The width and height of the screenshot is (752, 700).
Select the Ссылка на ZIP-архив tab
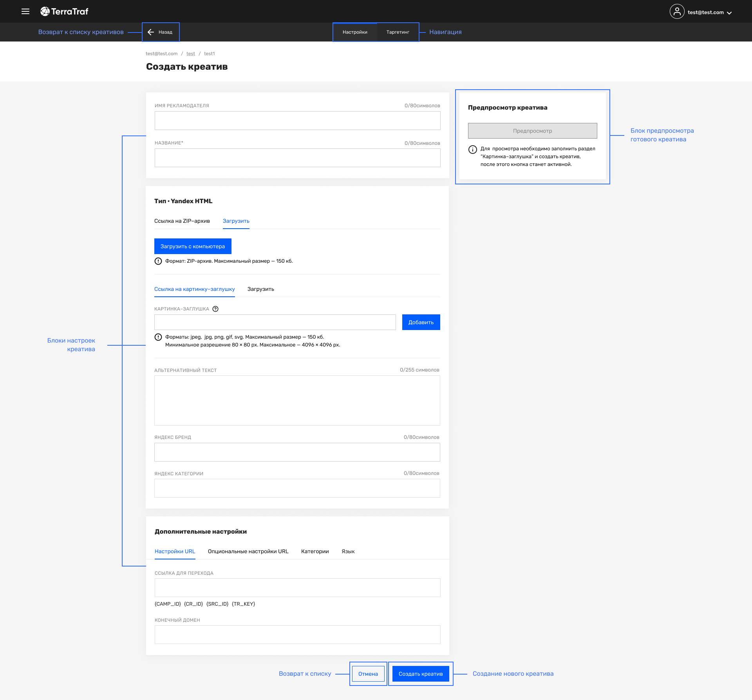pyautogui.click(x=182, y=221)
